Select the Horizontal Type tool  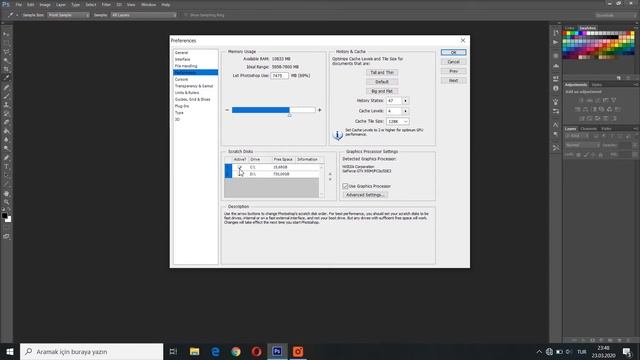pyautogui.click(x=7, y=167)
